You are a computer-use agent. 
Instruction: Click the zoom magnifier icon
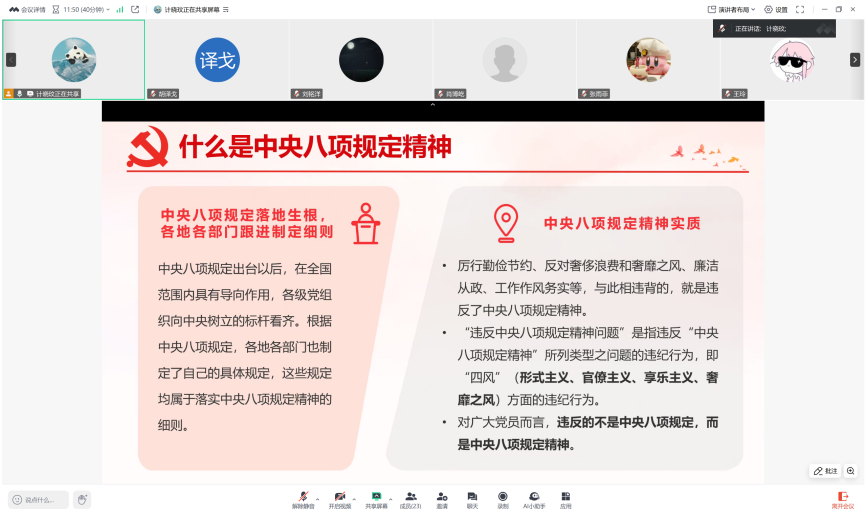[850, 470]
